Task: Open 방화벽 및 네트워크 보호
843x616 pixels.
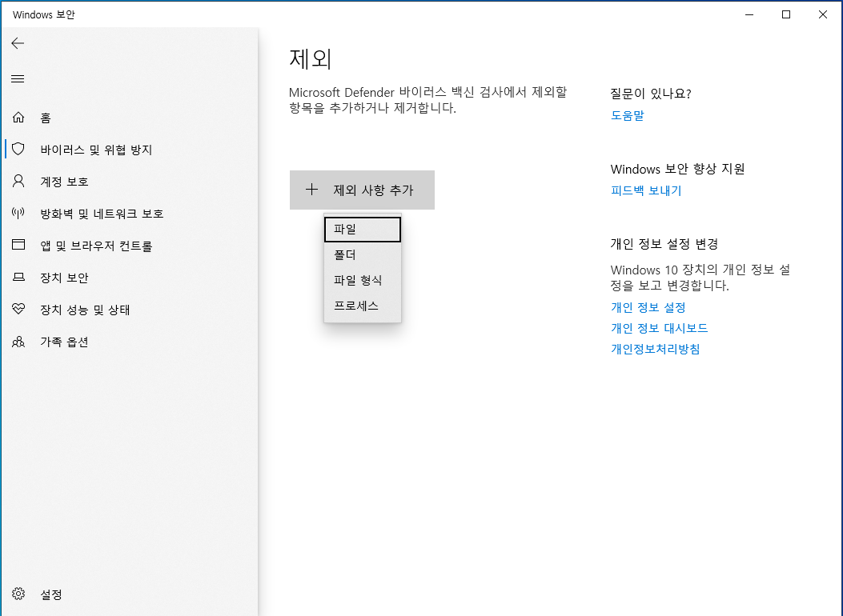Action: (102, 214)
